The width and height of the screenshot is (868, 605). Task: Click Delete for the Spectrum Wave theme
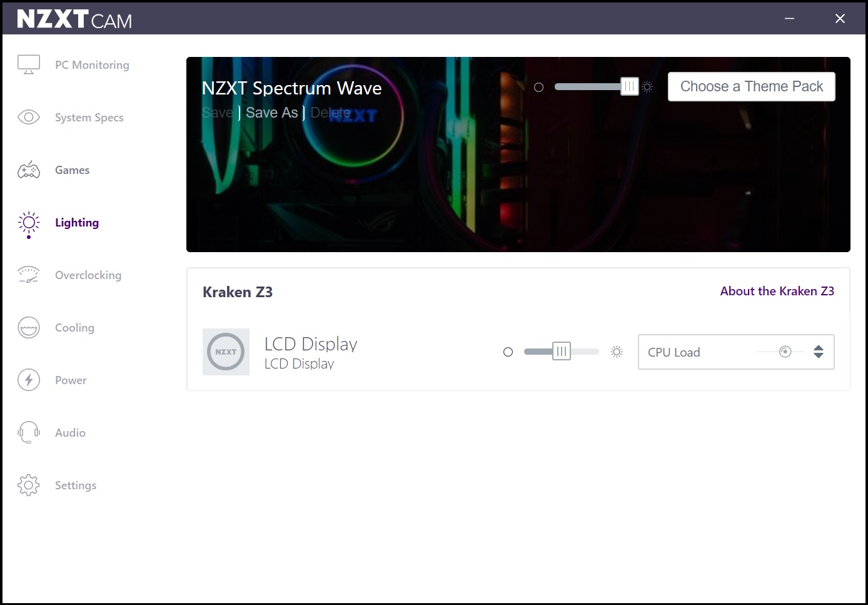(330, 113)
